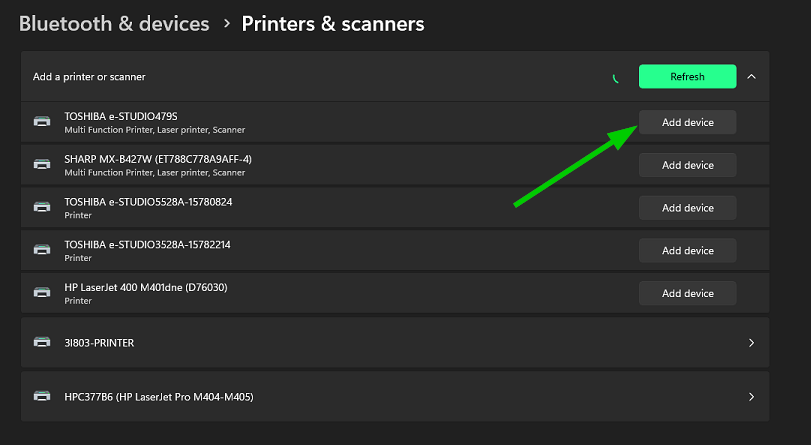Open HPC377B6 details via its chevron
Viewport: 811px width, 445px height.
tap(752, 397)
